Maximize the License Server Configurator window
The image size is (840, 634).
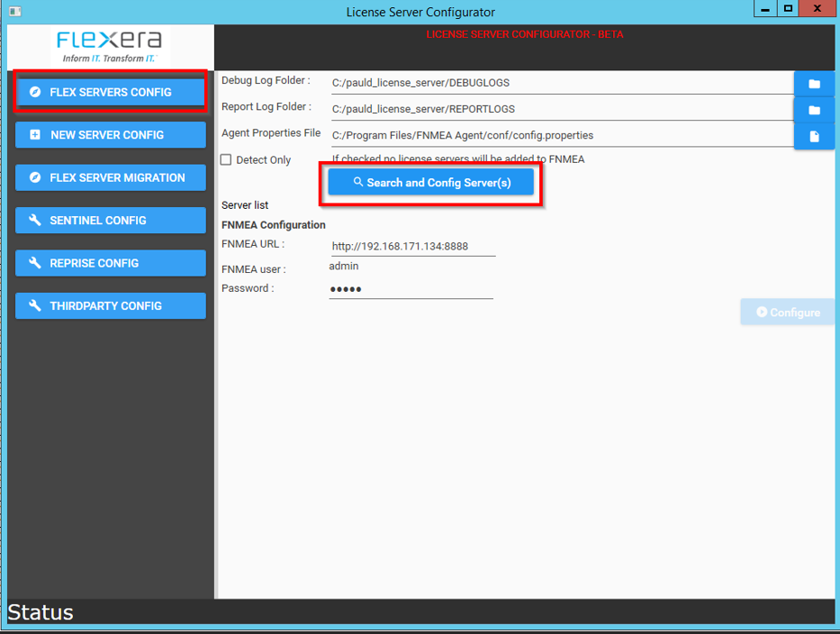coord(788,9)
